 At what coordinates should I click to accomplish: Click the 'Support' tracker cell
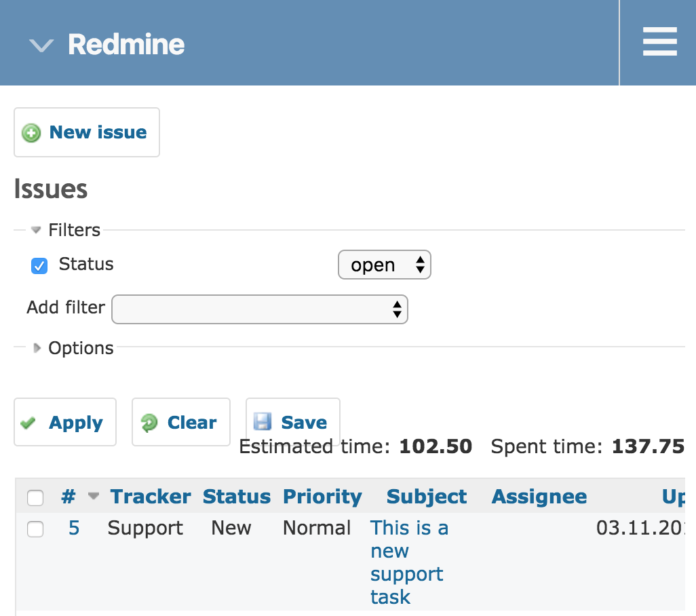click(145, 528)
